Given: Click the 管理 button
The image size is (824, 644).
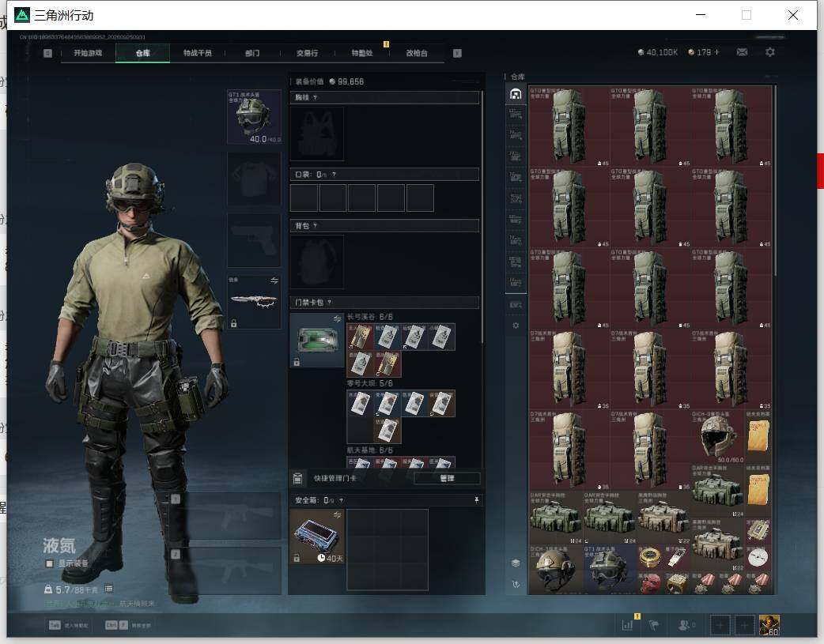Looking at the screenshot, I should (447, 478).
